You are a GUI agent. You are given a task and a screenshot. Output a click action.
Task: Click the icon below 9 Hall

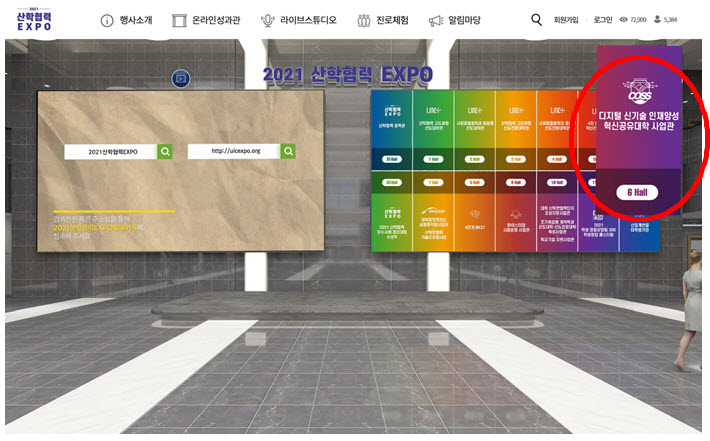tap(515, 215)
